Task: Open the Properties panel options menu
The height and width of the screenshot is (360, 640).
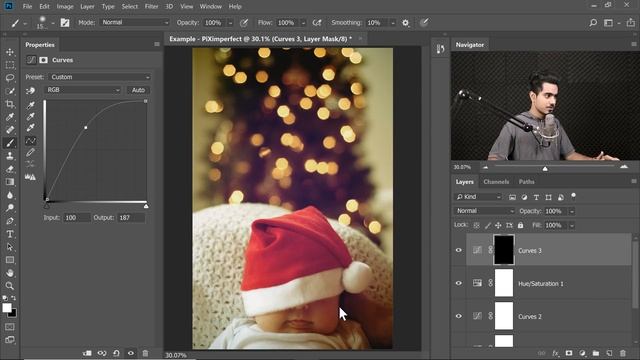Action: 157,44
